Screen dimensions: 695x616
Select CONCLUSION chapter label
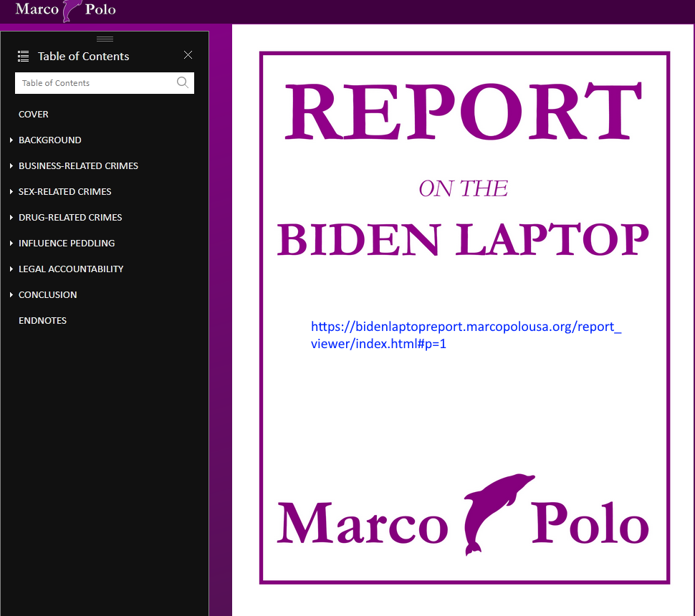(47, 294)
